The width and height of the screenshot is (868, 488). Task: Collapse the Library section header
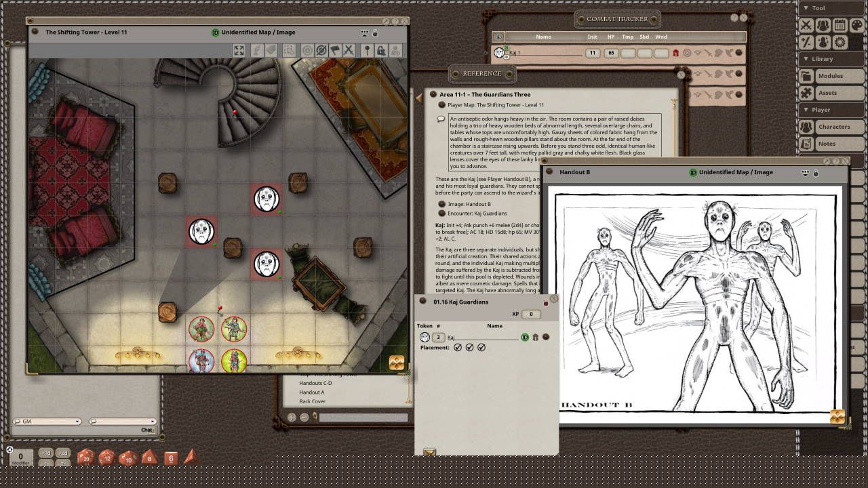pyautogui.click(x=832, y=59)
